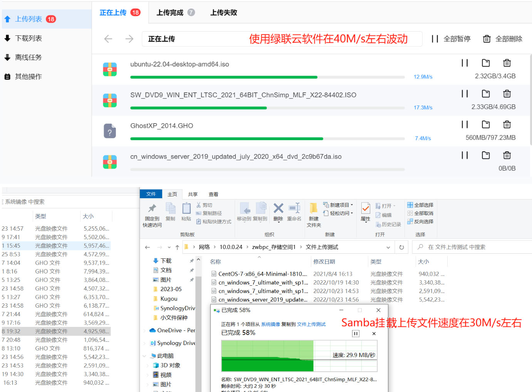Click 全部暂停 to pause all uploads
532x392 pixels.
451,39
